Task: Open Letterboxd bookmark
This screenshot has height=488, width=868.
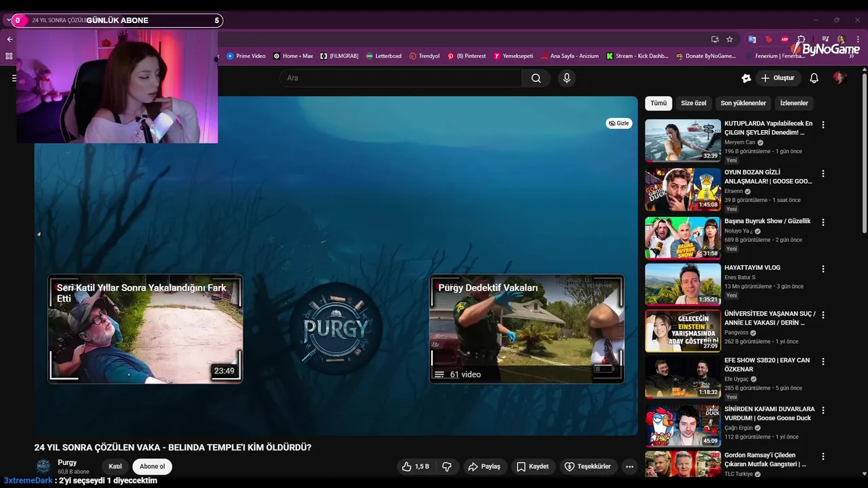Action: 384,56
